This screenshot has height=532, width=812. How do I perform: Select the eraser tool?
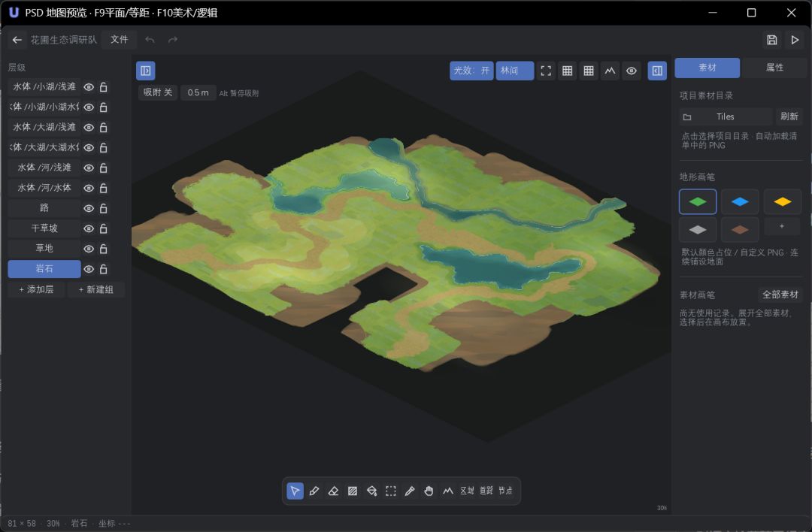click(x=334, y=491)
